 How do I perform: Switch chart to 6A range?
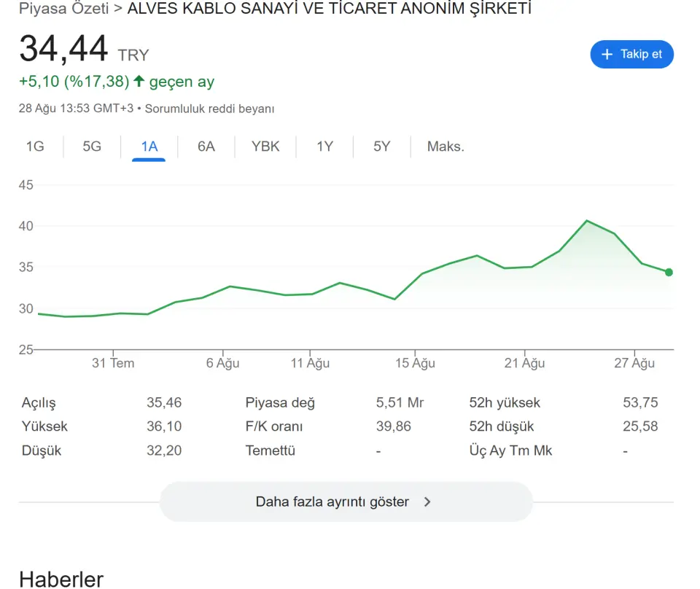point(206,147)
